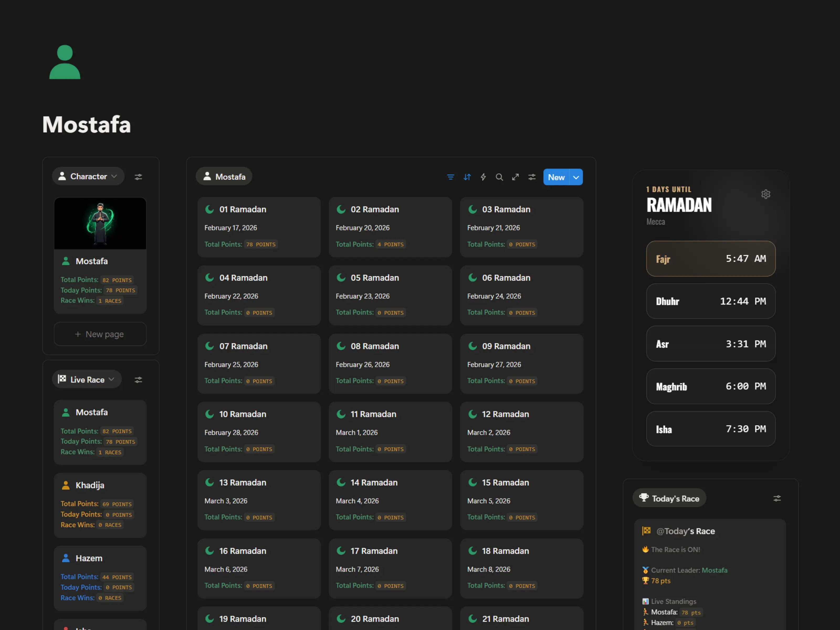Click the settings sliders icon beside Live Race
Screen dimensions: 840x630
point(138,380)
